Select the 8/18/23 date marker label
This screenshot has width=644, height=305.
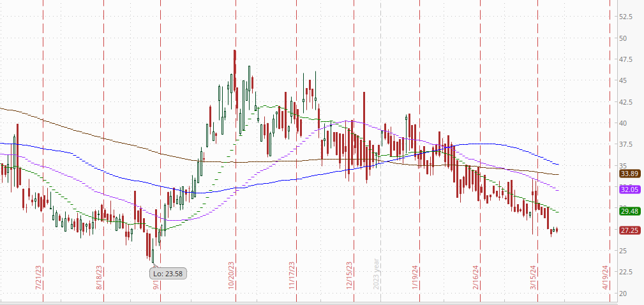point(99,278)
